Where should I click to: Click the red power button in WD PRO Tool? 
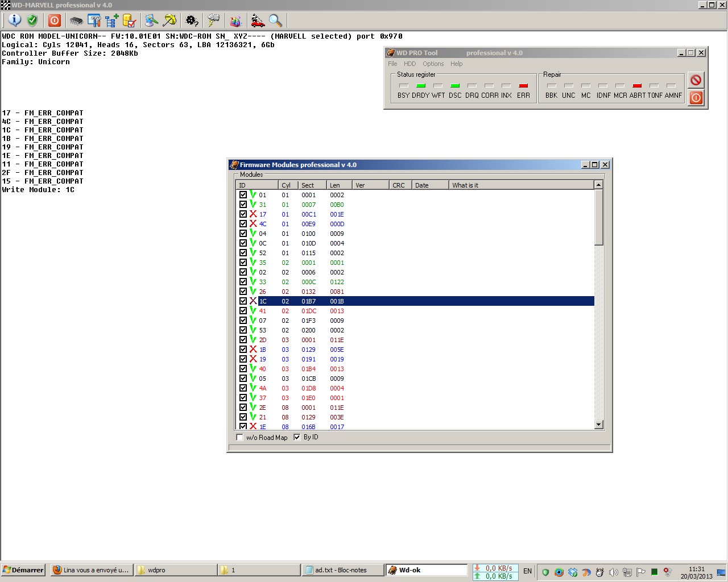click(696, 98)
